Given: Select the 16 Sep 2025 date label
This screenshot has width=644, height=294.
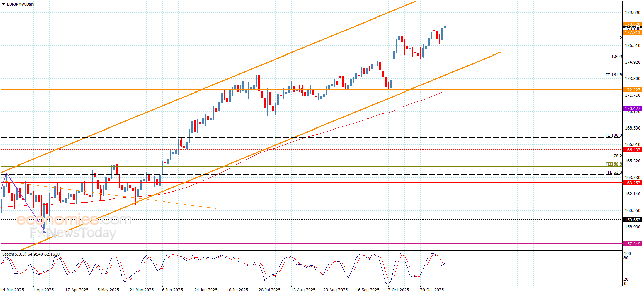Looking at the screenshot, I should coord(367,290).
